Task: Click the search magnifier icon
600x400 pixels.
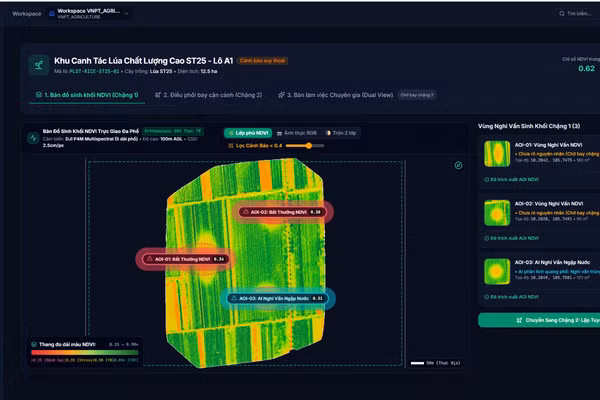Action: (562, 13)
